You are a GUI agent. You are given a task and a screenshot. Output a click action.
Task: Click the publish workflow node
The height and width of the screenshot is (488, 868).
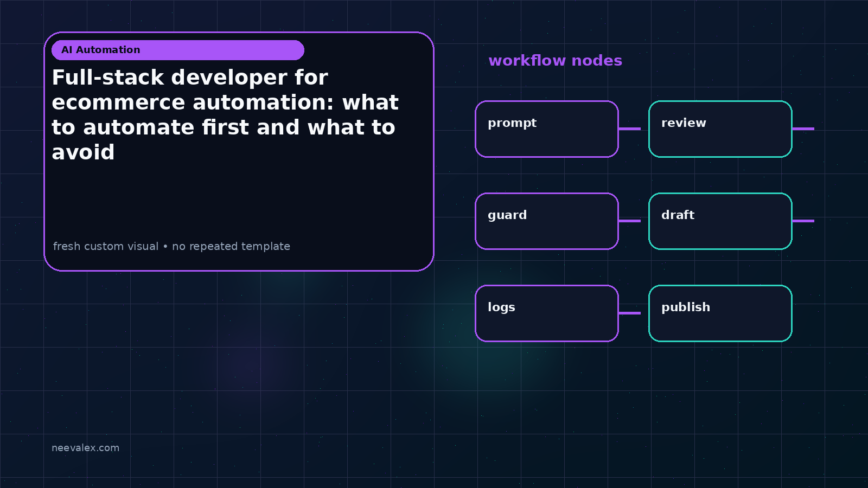720,313
